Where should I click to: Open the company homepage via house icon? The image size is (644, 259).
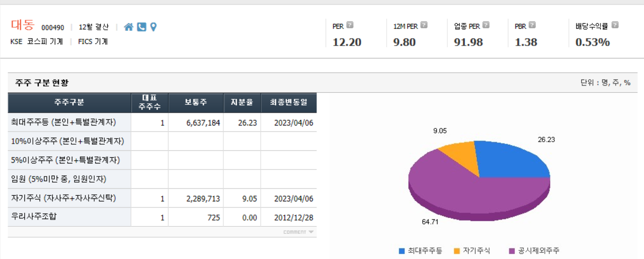pos(129,27)
